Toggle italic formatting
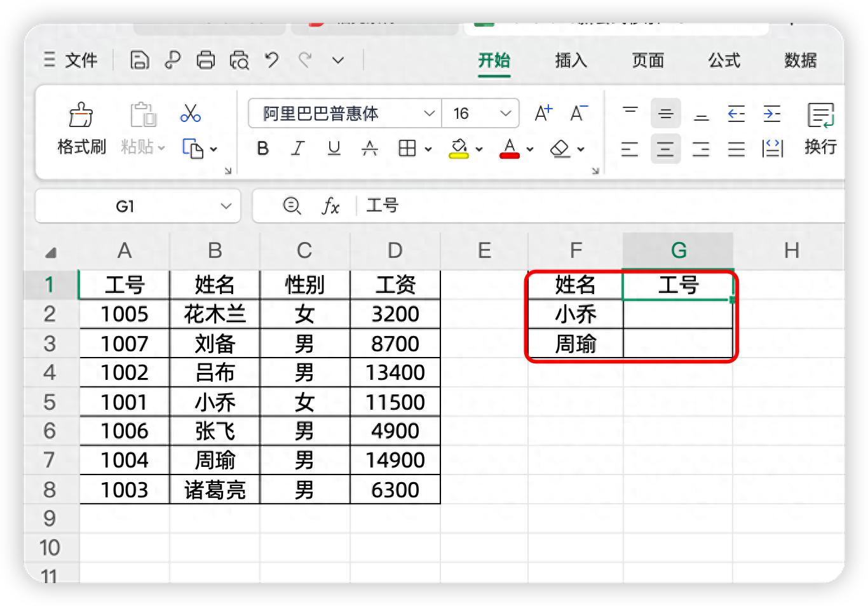This screenshot has width=868, height=606. coord(297,149)
